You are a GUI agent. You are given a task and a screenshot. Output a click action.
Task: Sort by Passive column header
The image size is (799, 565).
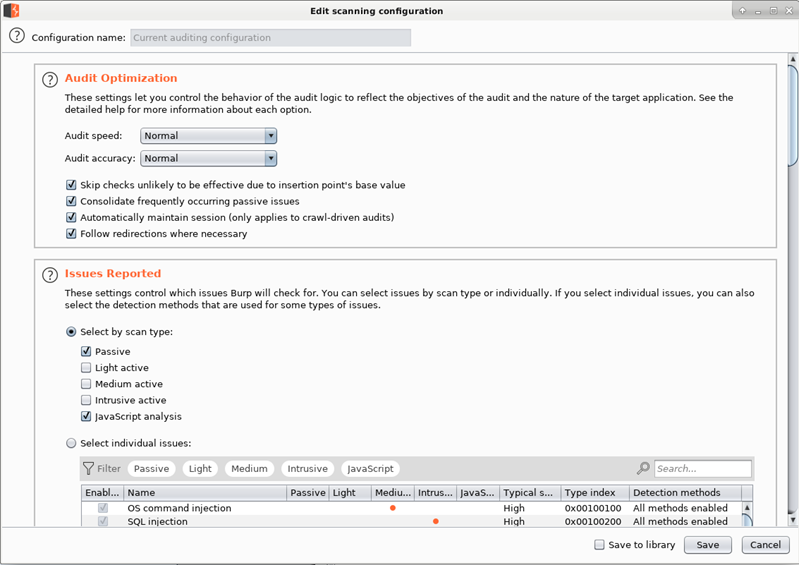(x=308, y=493)
